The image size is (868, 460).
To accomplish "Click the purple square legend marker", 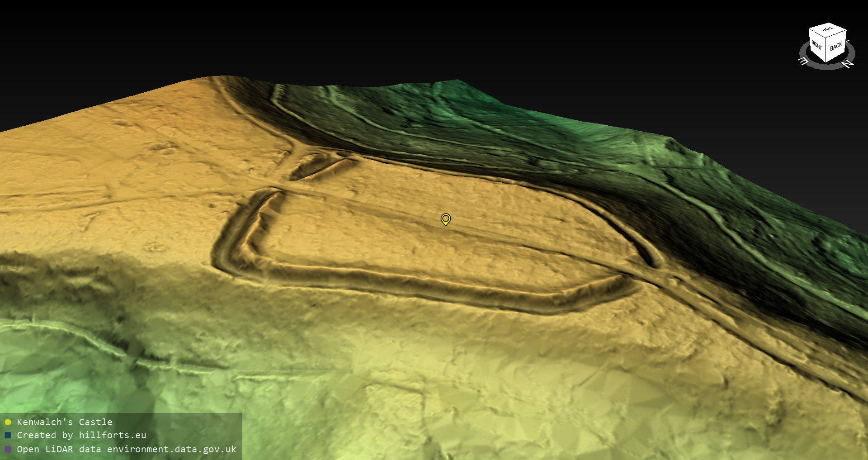I will tap(8, 449).
